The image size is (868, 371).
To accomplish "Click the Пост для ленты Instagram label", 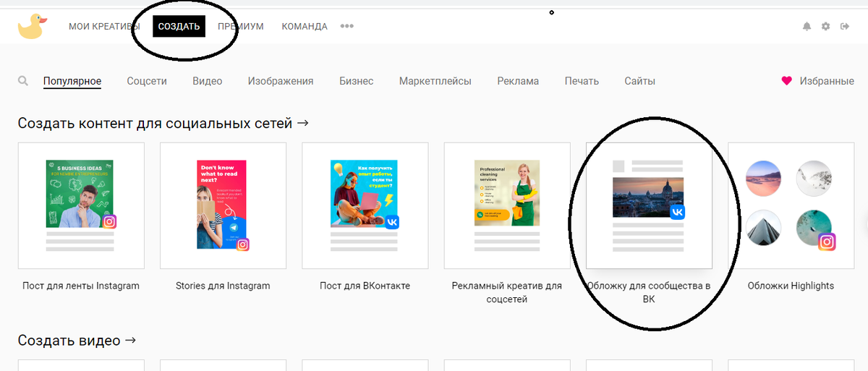I will [x=81, y=286].
